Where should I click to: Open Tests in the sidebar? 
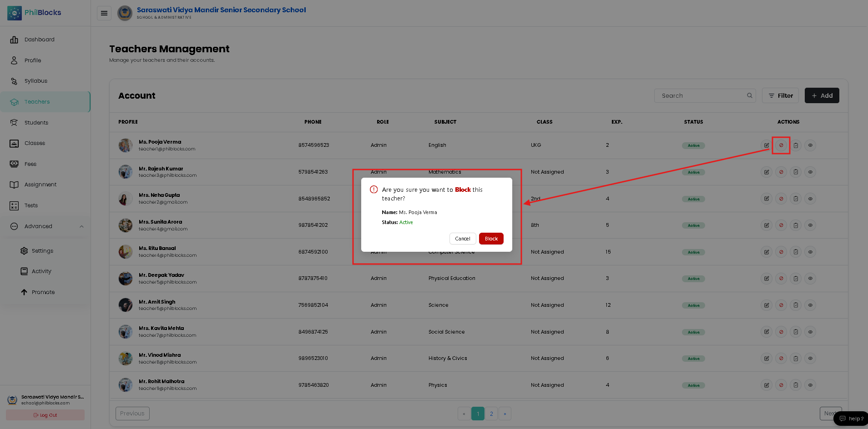point(45,205)
